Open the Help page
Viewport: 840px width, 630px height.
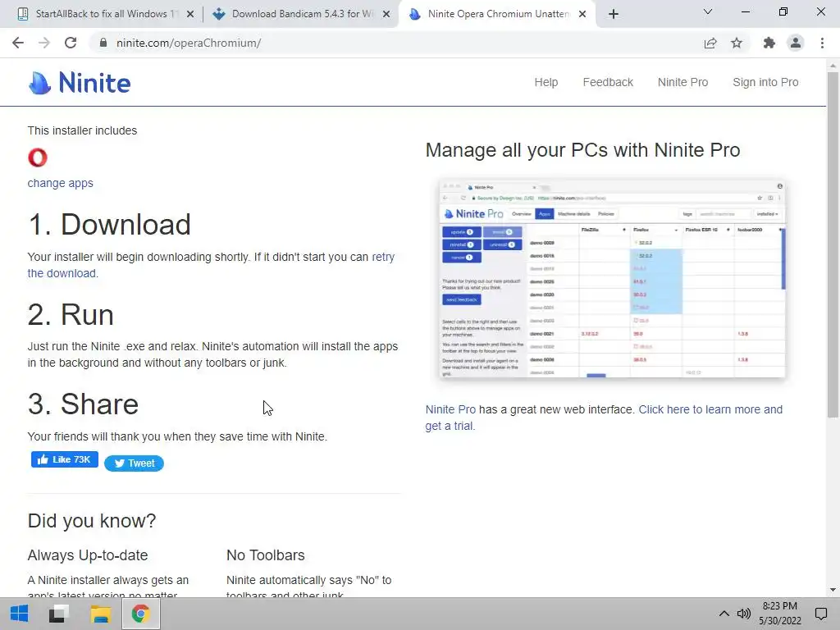click(x=546, y=82)
